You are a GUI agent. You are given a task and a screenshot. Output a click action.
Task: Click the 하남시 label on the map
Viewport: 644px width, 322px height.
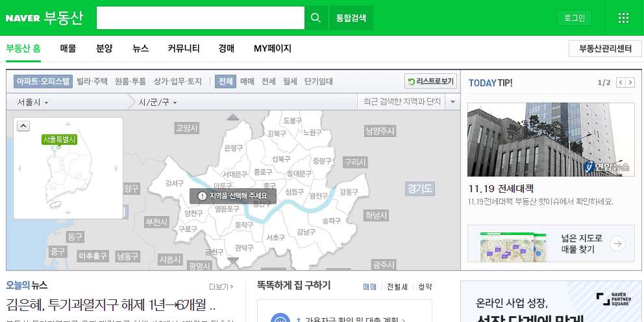pyautogui.click(x=376, y=216)
